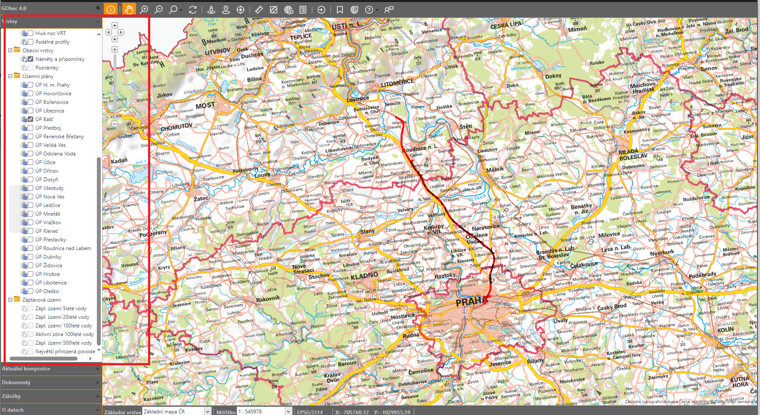Expand the Aktuální kompozice panel

50,369
